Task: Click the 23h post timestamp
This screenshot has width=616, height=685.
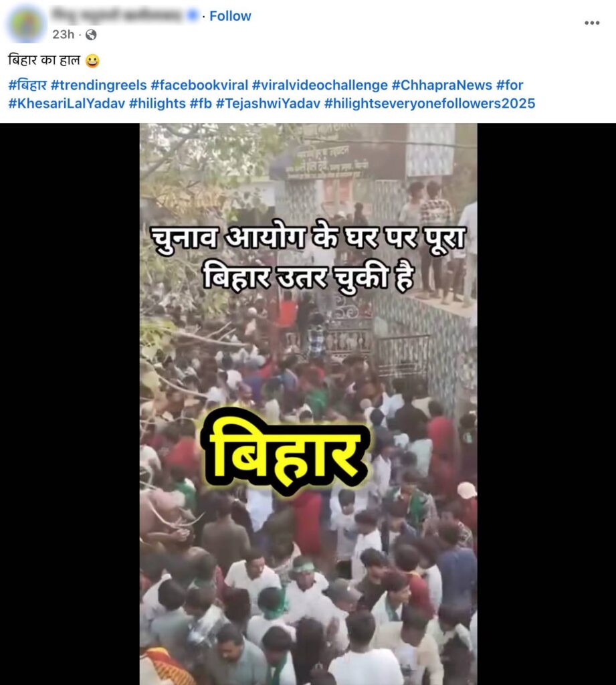Action: (x=64, y=35)
